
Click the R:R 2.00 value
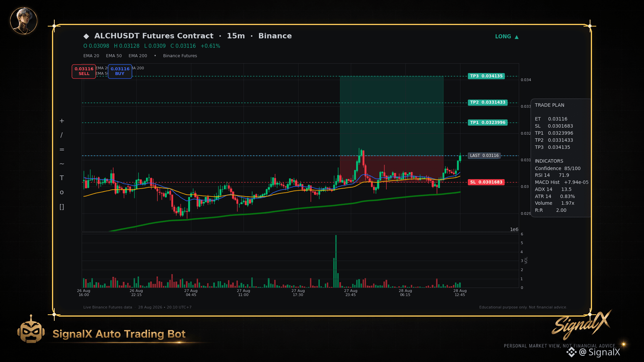(x=551, y=210)
